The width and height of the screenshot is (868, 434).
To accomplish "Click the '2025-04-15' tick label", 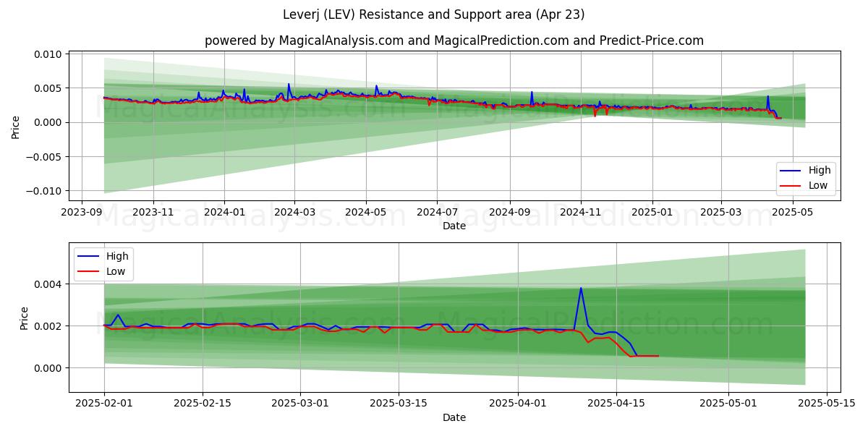I will [x=616, y=403].
